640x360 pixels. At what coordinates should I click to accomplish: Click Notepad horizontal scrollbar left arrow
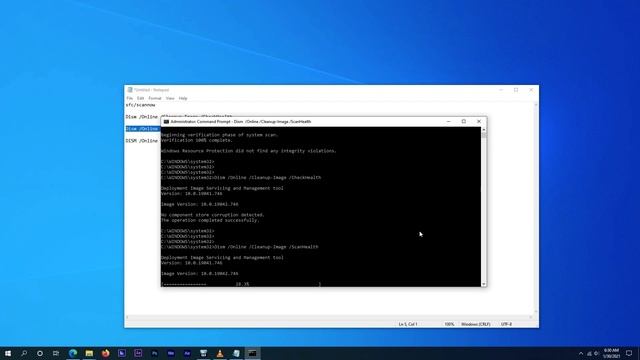pyautogui.click(x=127, y=317)
